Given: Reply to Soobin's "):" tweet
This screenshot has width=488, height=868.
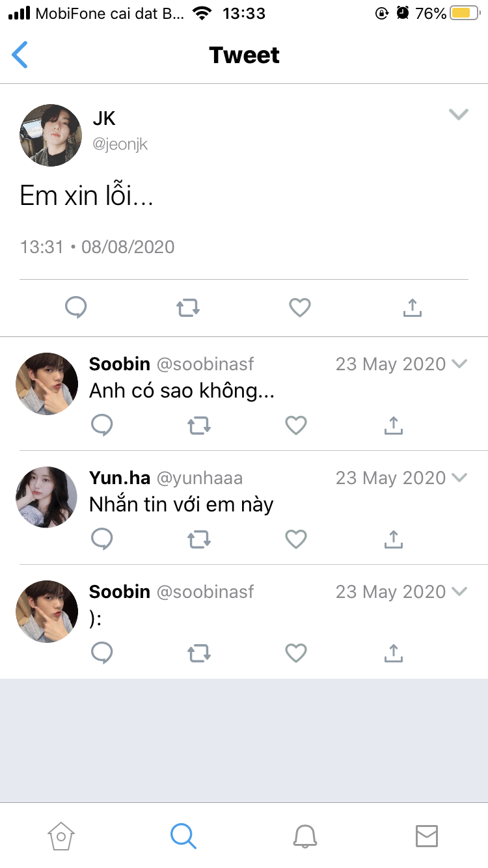Looking at the screenshot, I should point(102,653).
